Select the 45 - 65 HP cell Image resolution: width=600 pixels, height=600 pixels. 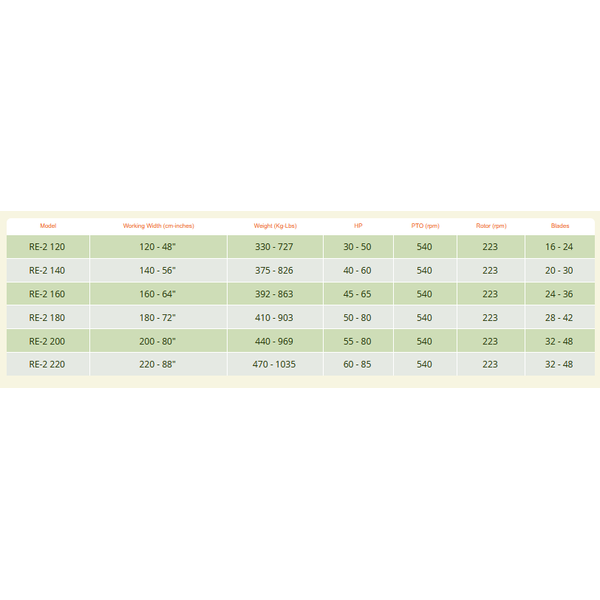point(358,294)
